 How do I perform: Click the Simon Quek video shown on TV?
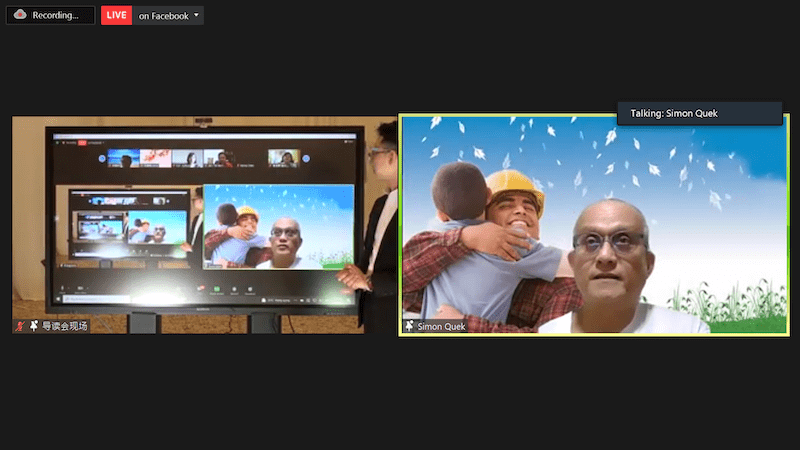(x=277, y=227)
